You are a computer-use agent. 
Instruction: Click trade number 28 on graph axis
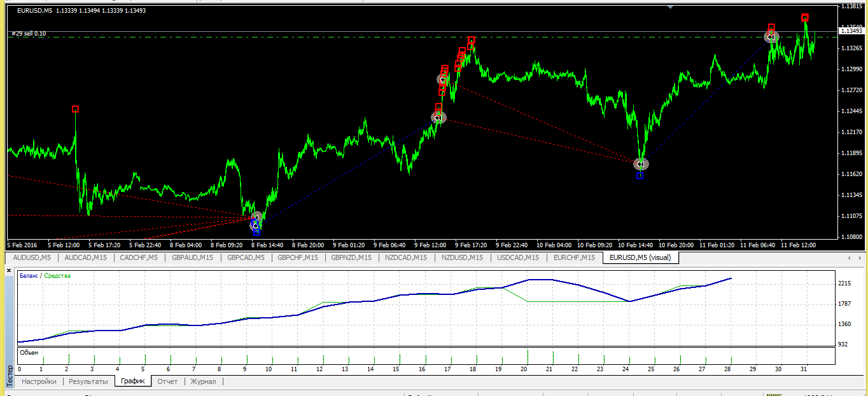point(729,369)
